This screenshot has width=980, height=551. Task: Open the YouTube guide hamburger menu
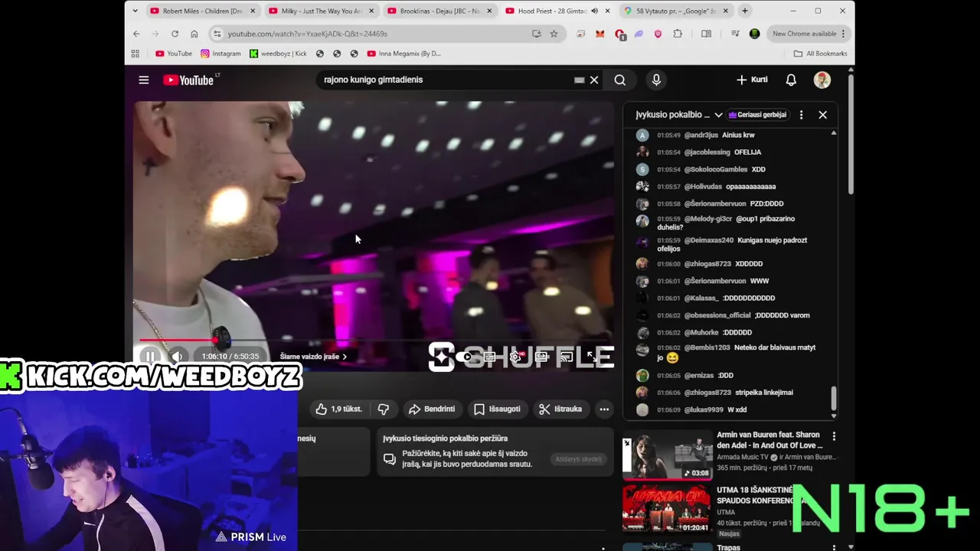click(x=143, y=80)
